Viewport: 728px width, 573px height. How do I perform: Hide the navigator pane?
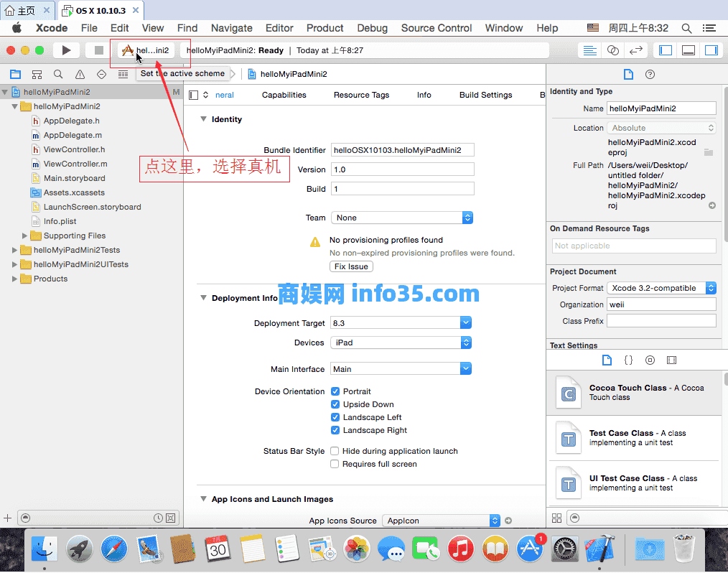pos(666,50)
